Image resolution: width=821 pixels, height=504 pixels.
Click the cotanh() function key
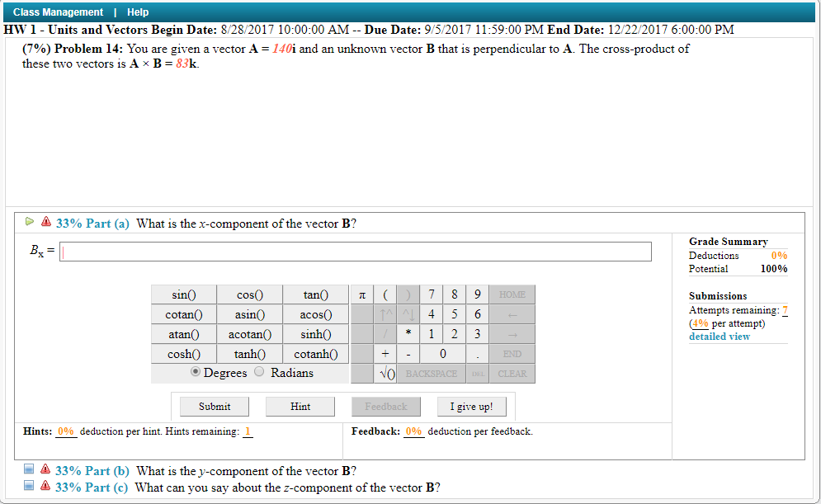[x=316, y=353]
